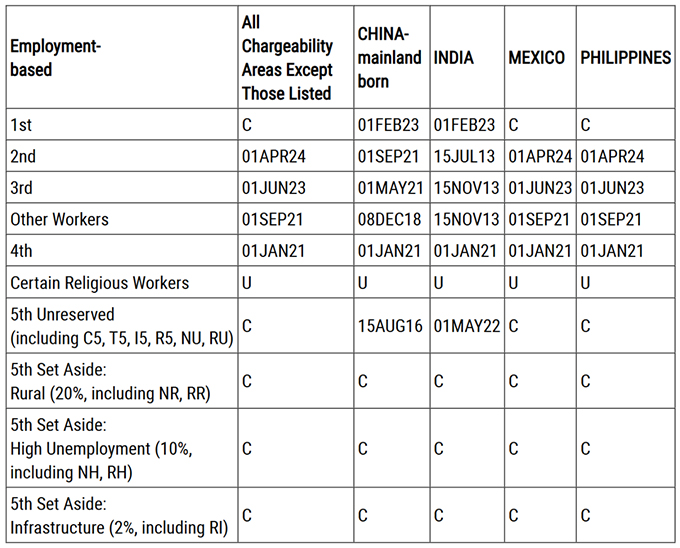The width and height of the screenshot is (680, 548).
Task: Click the "1st" row label
Action: 21,125
